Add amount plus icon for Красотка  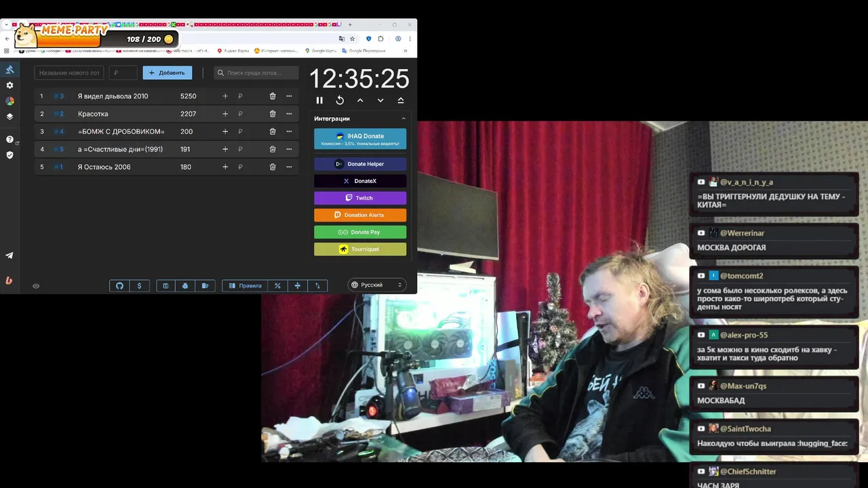[x=225, y=114]
